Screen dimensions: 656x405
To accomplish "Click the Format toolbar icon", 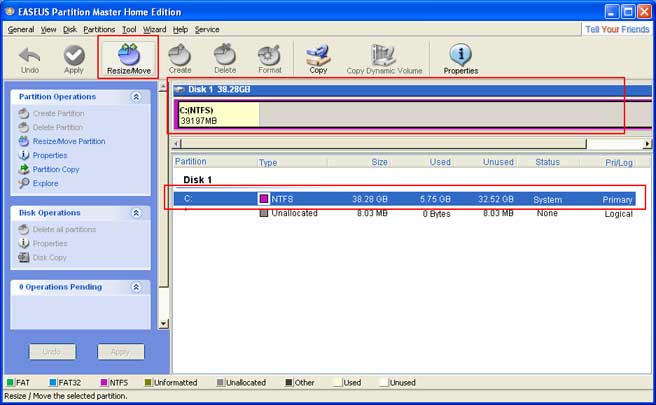I will coord(269,59).
